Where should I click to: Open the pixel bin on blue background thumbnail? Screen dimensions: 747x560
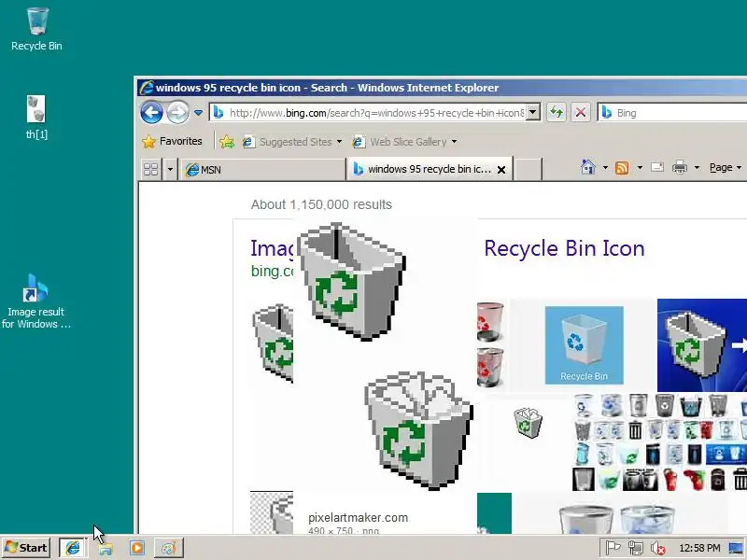[x=702, y=345]
